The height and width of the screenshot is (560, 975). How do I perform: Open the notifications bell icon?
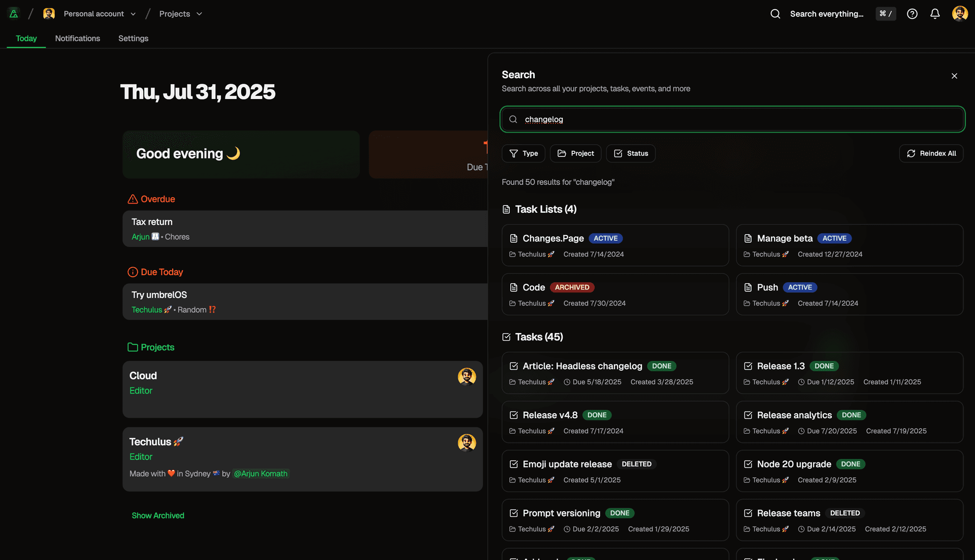[935, 14]
